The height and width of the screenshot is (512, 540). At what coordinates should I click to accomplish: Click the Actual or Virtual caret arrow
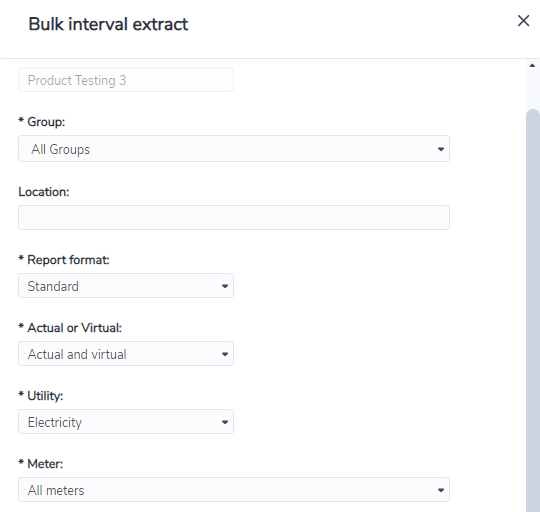click(x=225, y=354)
